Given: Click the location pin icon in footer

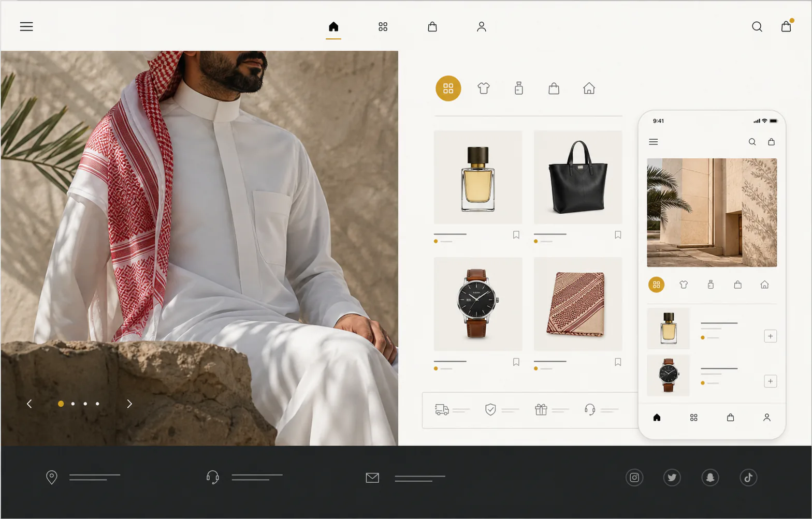Looking at the screenshot, I should coord(52,477).
